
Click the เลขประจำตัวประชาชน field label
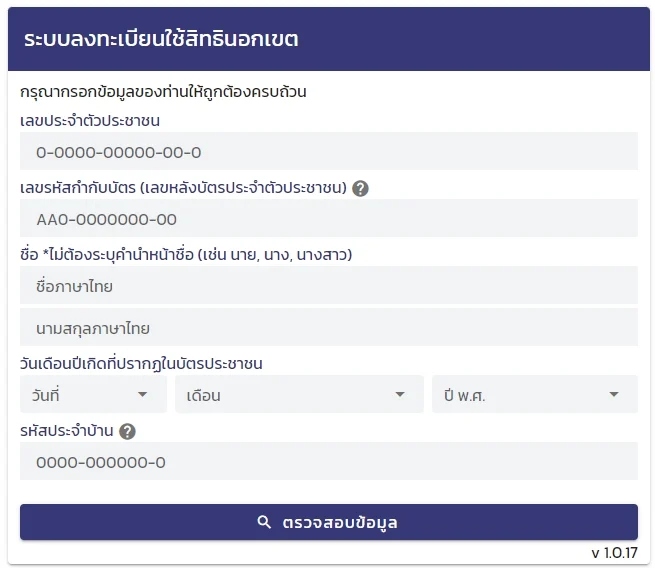[x=90, y=121]
